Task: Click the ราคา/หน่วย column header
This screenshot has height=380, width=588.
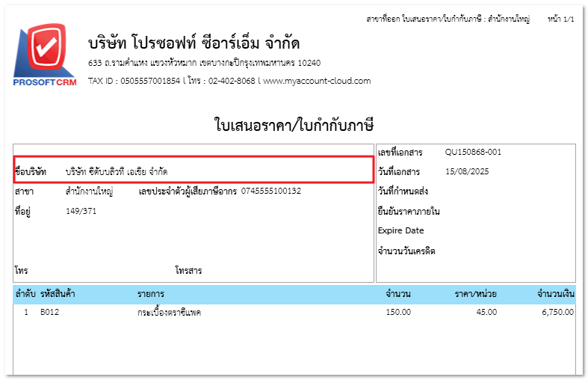Action: coord(475,293)
